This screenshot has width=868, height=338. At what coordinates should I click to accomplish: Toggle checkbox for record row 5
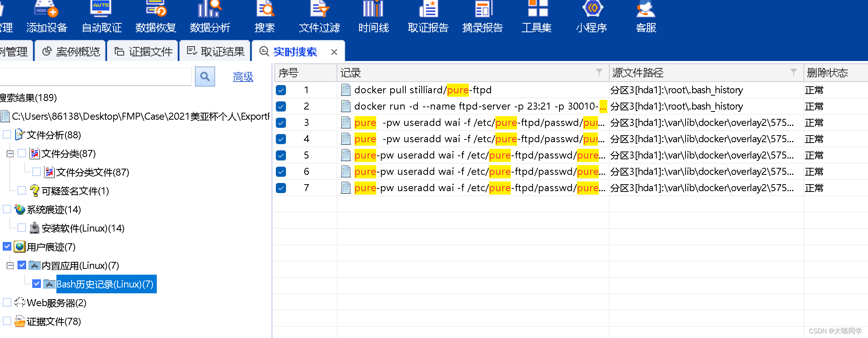pos(281,155)
